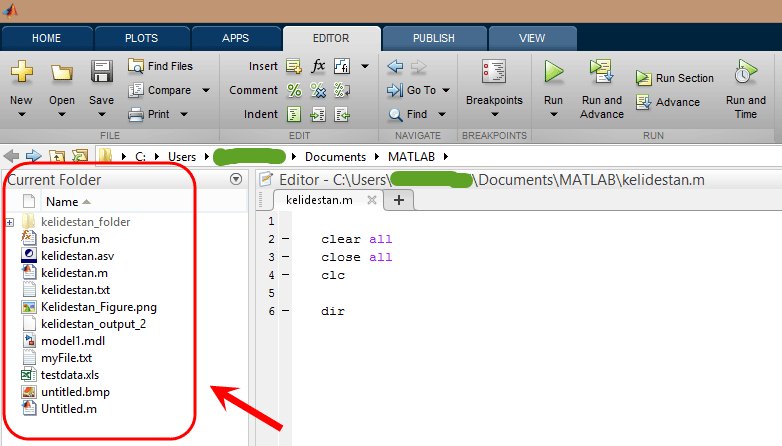Click the Run Section button
Image resolution: width=782 pixels, height=446 pixels.
pos(675,78)
